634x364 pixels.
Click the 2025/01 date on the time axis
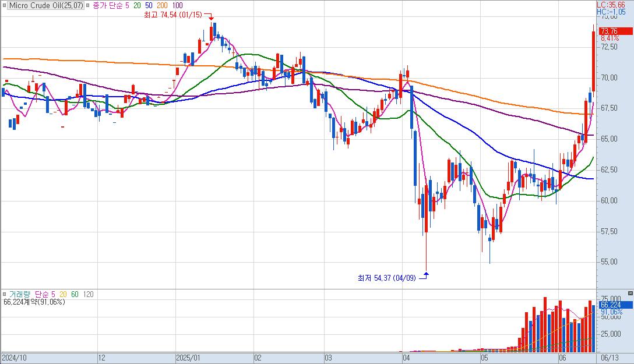coord(188,358)
